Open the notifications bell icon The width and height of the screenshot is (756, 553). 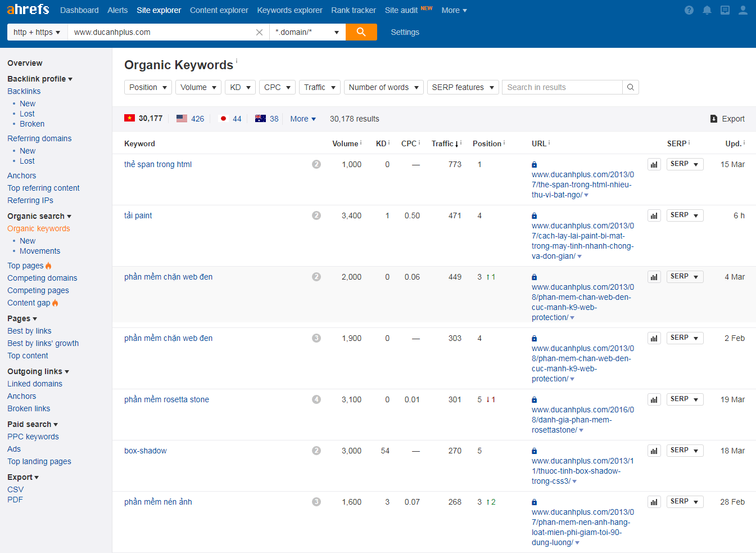[x=707, y=10]
